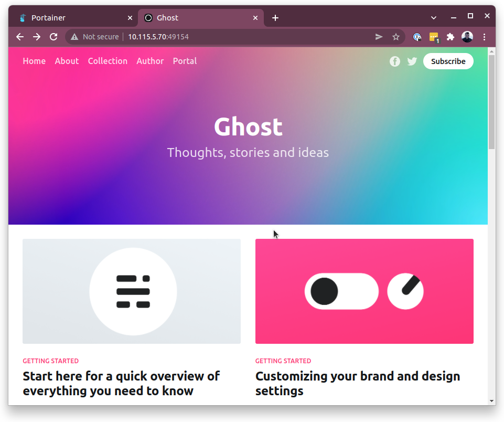Open the About navigation link
Image resolution: width=504 pixels, height=422 pixels.
tap(67, 61)
